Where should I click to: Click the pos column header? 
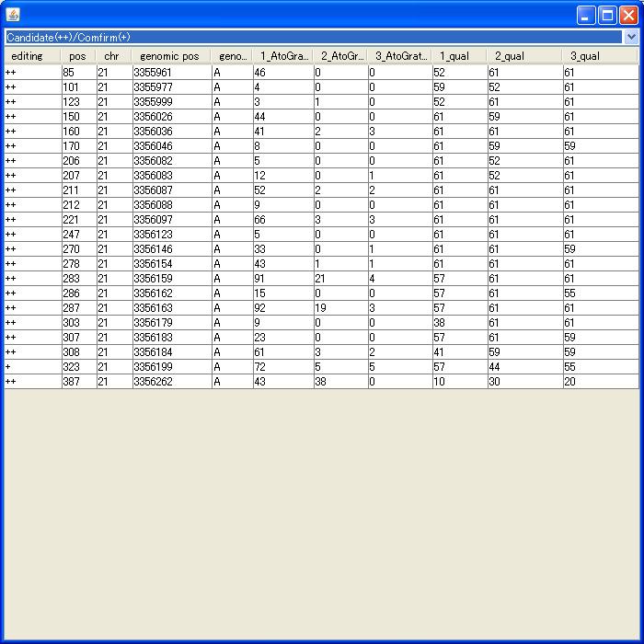(x=78, y=56)
